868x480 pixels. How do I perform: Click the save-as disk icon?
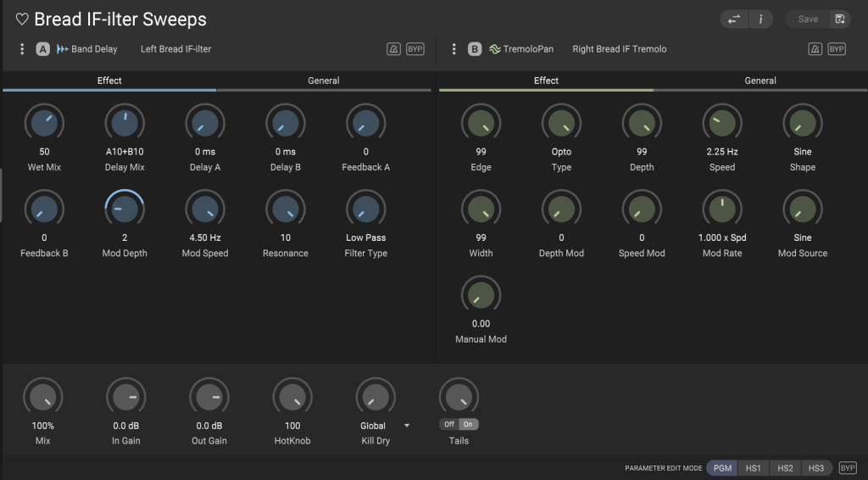[840, 20]
